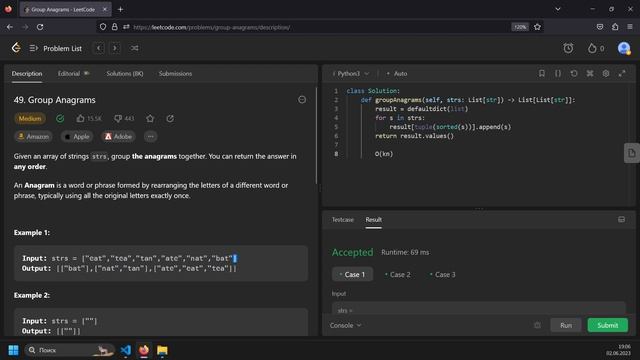The image size is (640, 360).
Task: Select Case 2 result
Action: pos(398,274)
